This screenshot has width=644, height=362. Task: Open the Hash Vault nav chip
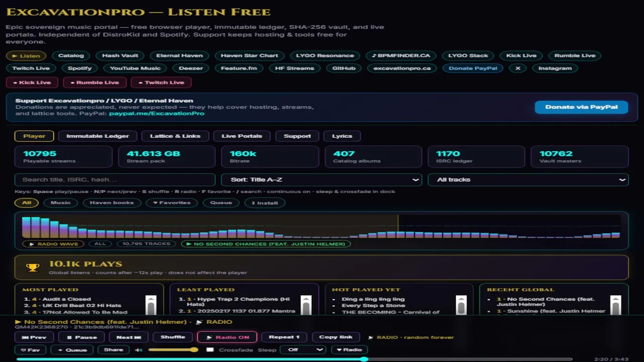point(120,56)
